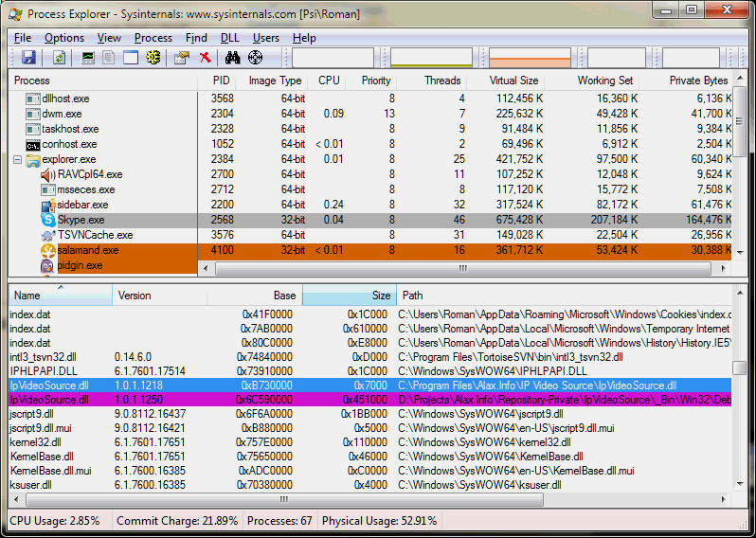The height and width of the screenshot is (538, 756).
Task: Click the DLL pane vertical scrollbar thumb
Action: (739, 368)
